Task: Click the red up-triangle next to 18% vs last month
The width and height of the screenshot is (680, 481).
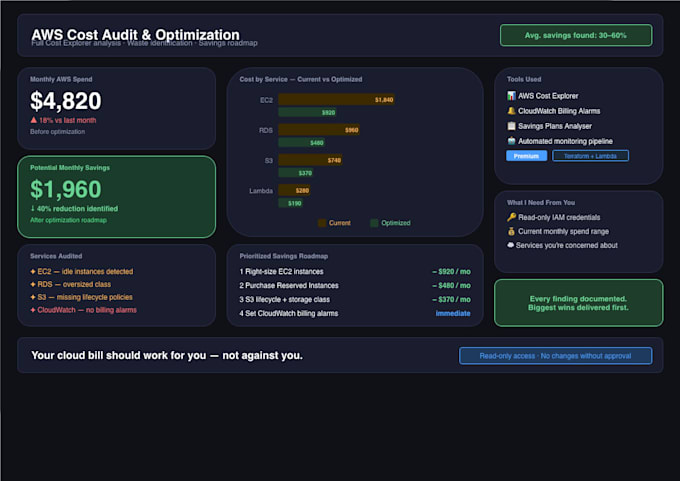Action: [x=33, y=120]
